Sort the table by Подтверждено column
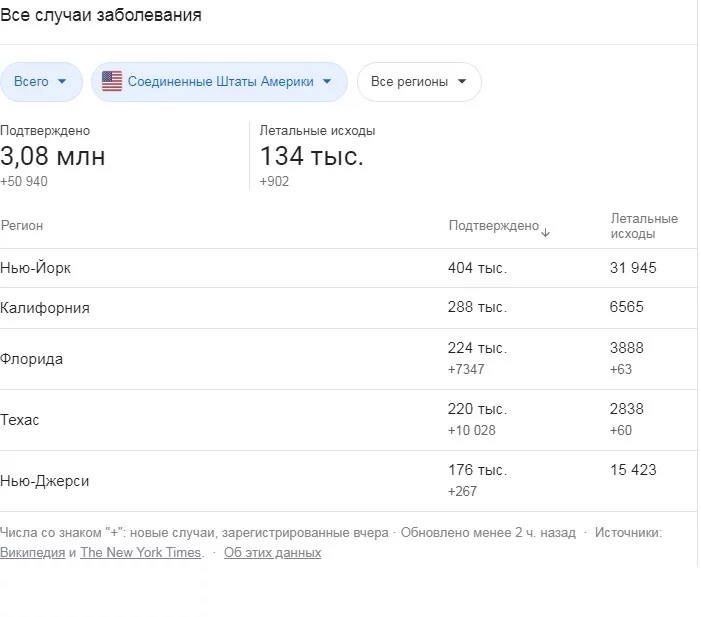This screenshot has height=617, width=701. [493, 226]
